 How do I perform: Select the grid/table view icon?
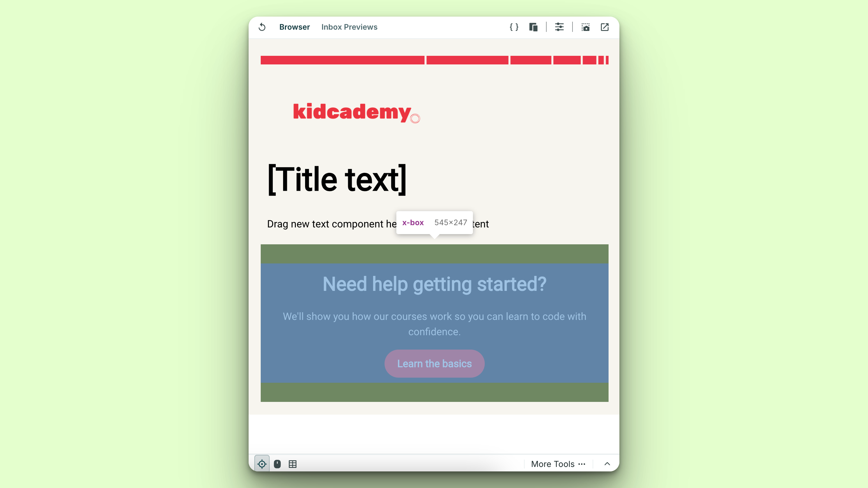click(292, 463)
